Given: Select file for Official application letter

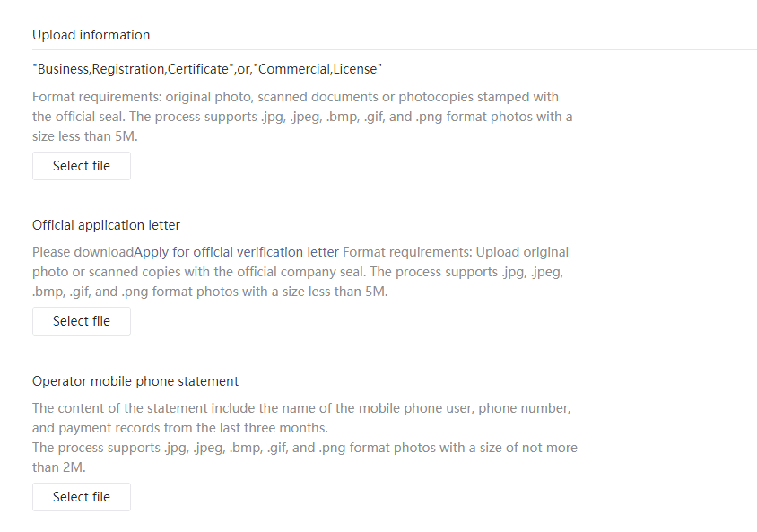Looking at the screenshot, I should (x=82, y=321).
